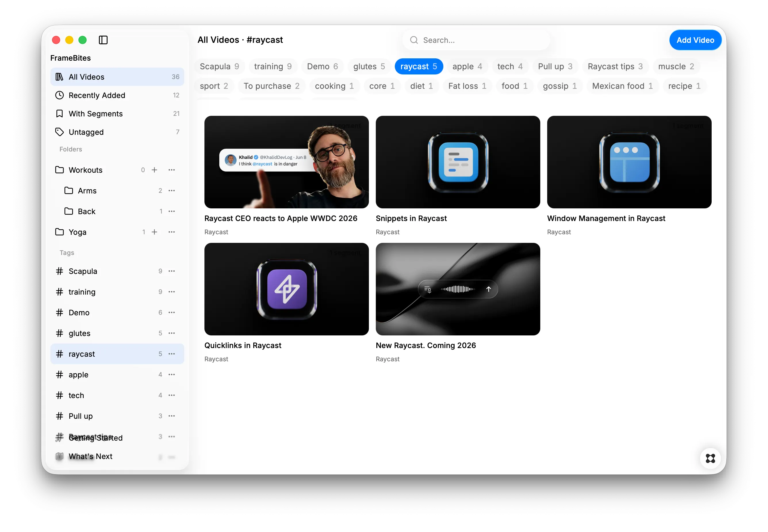Open the floating command button at bottom right
Viewport: 768px width, 532px height.
(x=710, y=458)
